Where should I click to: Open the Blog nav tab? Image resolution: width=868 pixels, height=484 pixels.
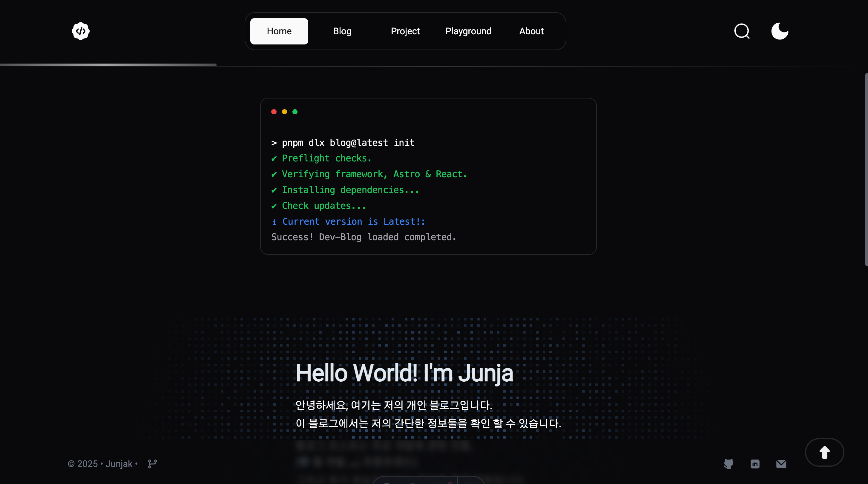click(342, 31)
